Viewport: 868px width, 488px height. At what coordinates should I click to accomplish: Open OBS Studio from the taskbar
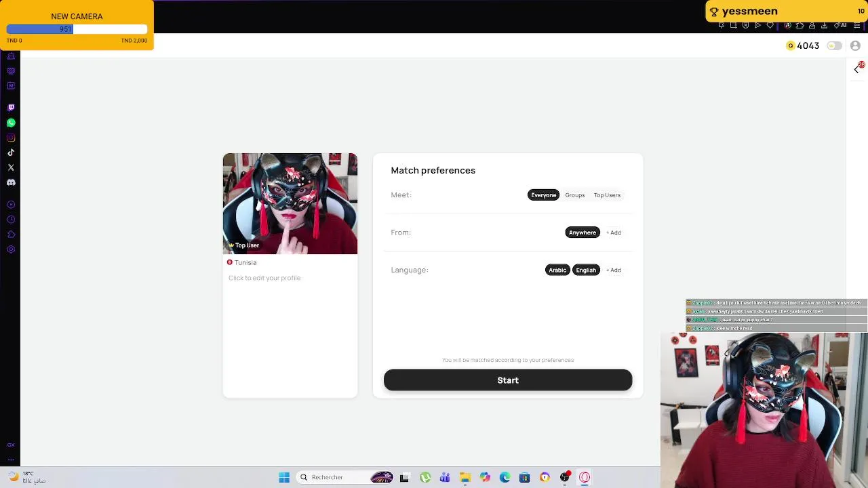[565, 477]
